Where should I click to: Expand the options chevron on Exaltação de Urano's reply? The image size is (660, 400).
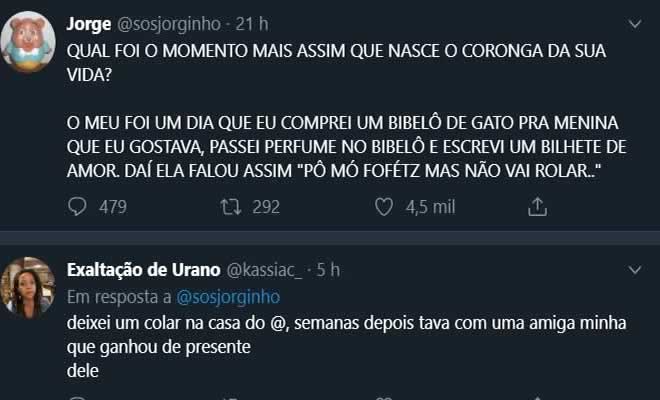(633, 270)
